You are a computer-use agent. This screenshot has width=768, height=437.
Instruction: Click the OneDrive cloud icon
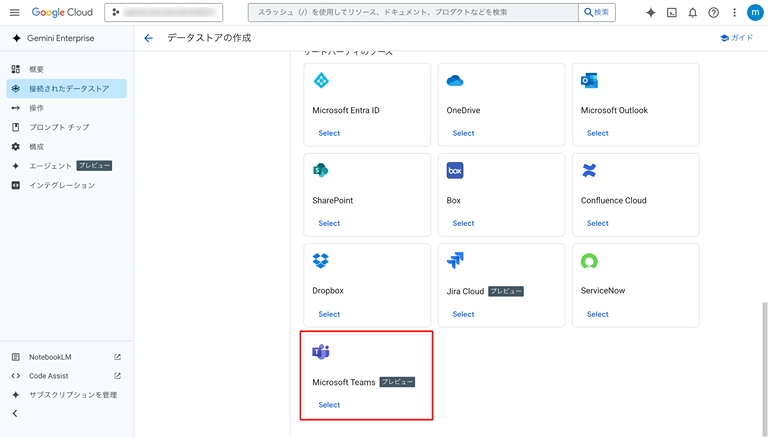point(455,80)
